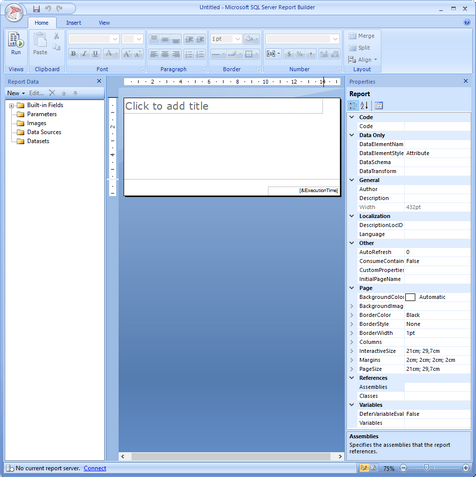Run the report from Views group
476x477 pixels.
click(16, 44)
